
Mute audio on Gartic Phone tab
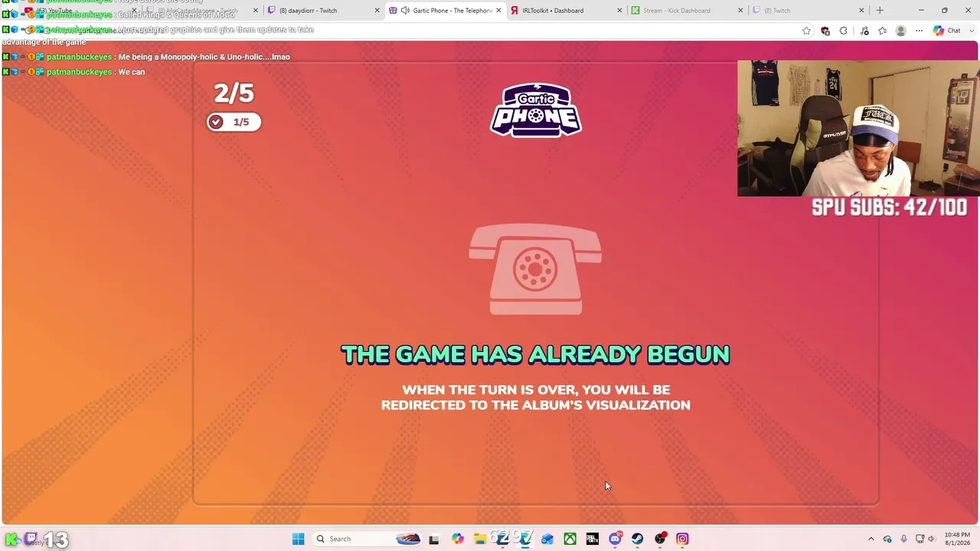point(405,11)
